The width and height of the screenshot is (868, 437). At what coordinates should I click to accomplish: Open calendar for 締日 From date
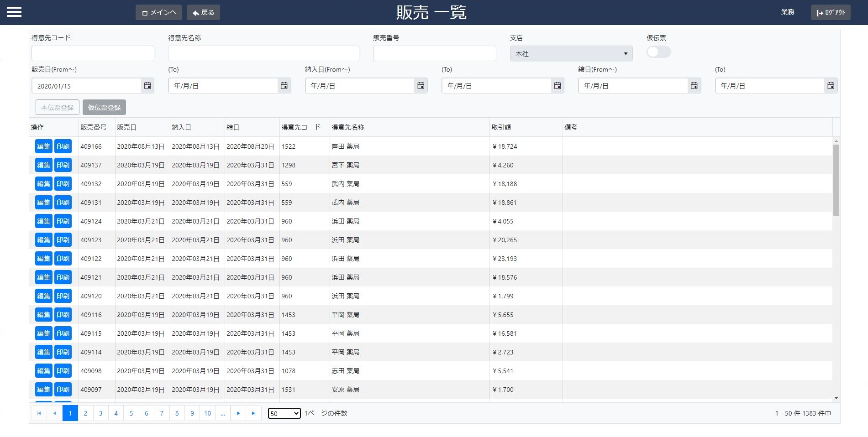(x=694, y=86)
